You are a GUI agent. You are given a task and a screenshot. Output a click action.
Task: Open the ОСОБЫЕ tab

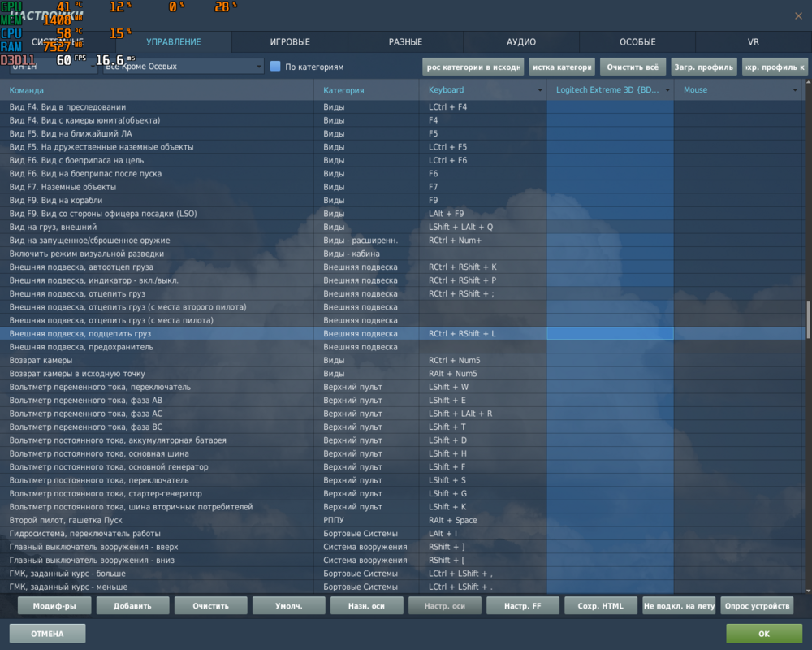tap(637, 42)
